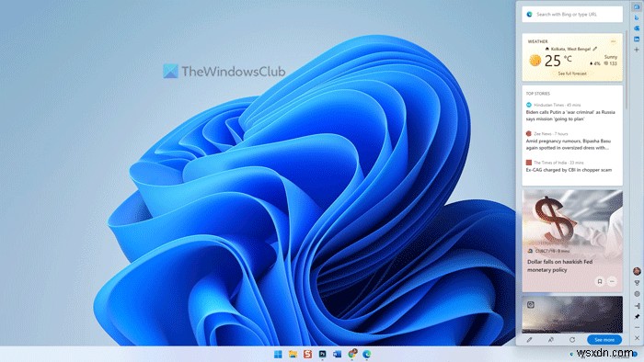Image resolution: width=644 pixels, height=362 pixels.
Task: Open Snagit from the taskbar
Action: (307, 354)
